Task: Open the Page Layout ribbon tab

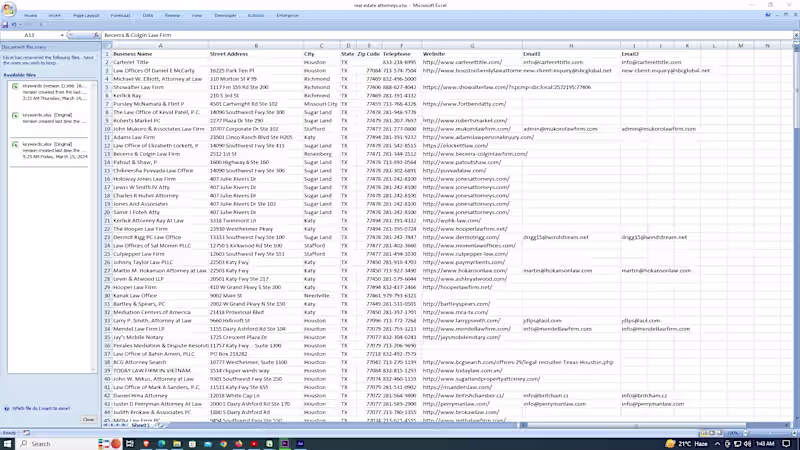Action: tap(86, 15)
